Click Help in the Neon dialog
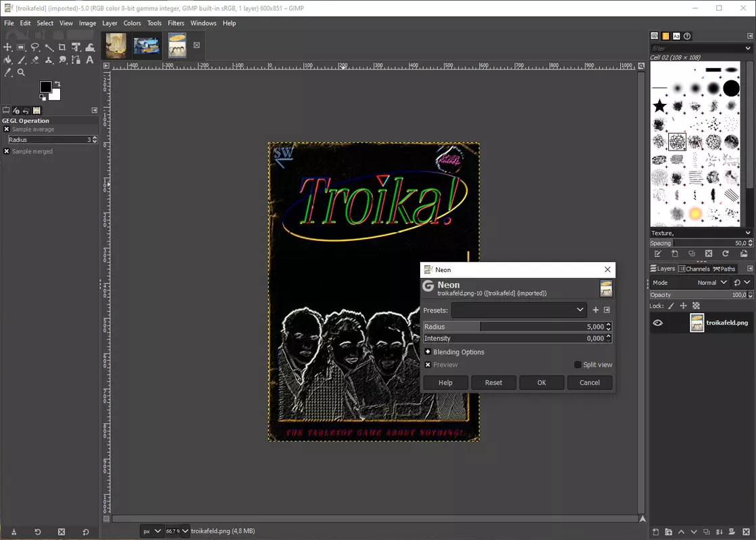This screenshot has height=540, width=756. point(445,383)
